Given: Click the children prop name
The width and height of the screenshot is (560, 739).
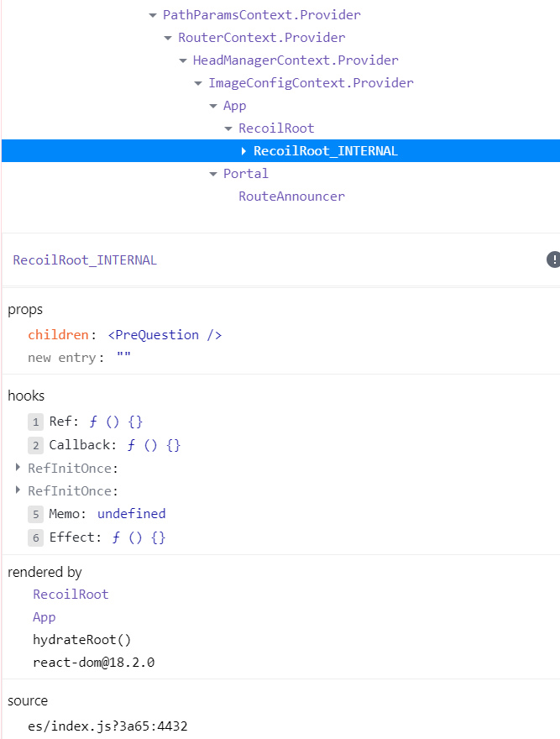Looking at the screenshot, I should [x=58, y=335].
